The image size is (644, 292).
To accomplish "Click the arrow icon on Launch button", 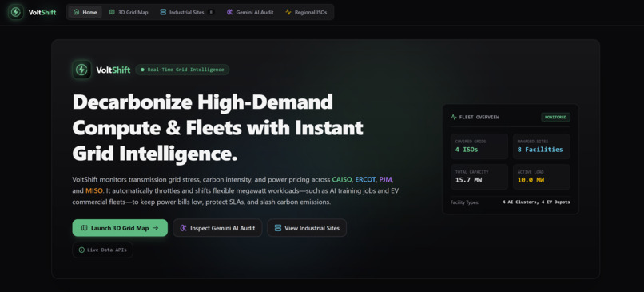I will pyautogui.click(x=156, y=228).
